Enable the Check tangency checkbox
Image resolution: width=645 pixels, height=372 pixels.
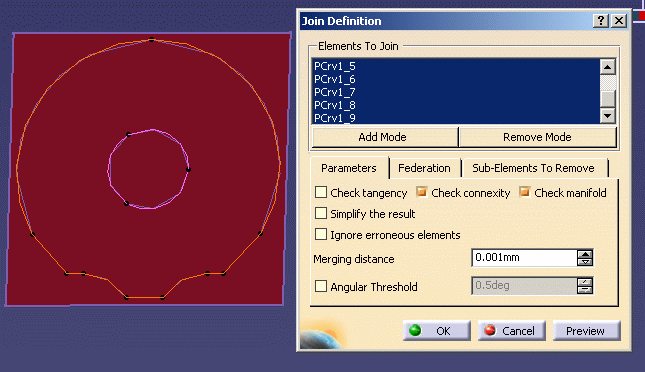click(320, 192)
